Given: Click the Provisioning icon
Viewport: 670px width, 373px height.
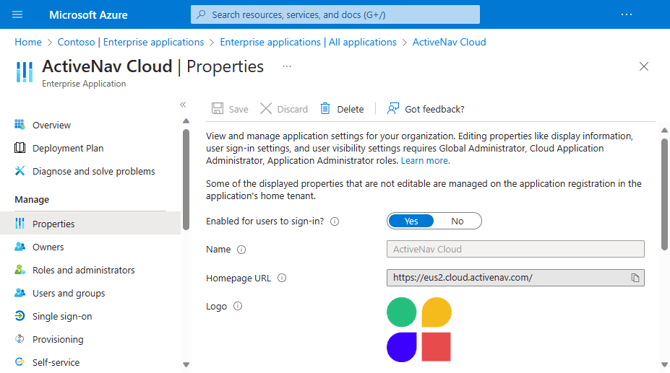Looking at the screenshot, I should [20, 339].
